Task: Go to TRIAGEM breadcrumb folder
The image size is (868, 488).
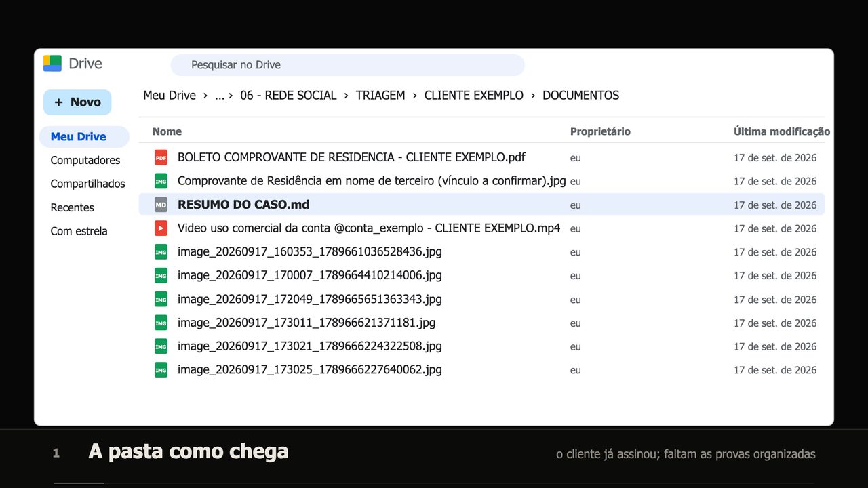Action: [x=380, y=96]
